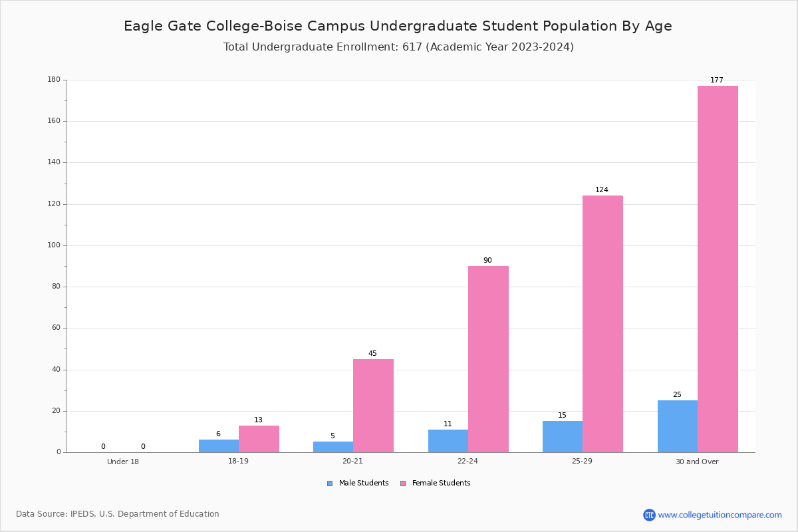The image size is (798, 532).
Task: Select the 177 female bar for 30 and Over
Action: pos(718,269)
